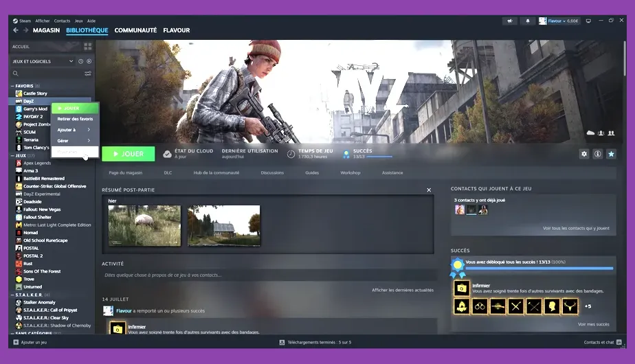The height and width of the screenshot is (364, 635).
Task: Open DayZ game settings gear
Action: [x=584, y=154]
